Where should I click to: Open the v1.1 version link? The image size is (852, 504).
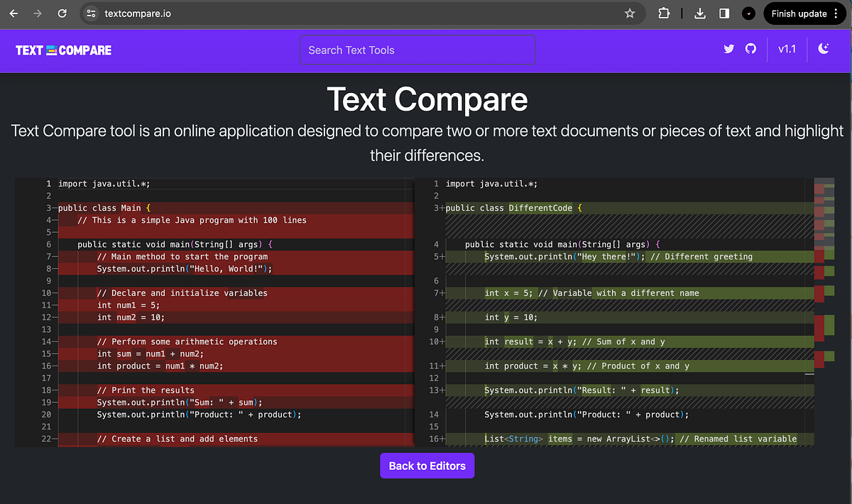point(787,50)
